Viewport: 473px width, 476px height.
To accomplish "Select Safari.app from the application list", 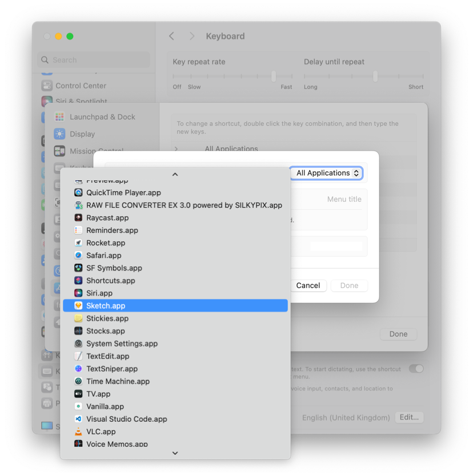I will pyautogui.click(x=103, y=255).
